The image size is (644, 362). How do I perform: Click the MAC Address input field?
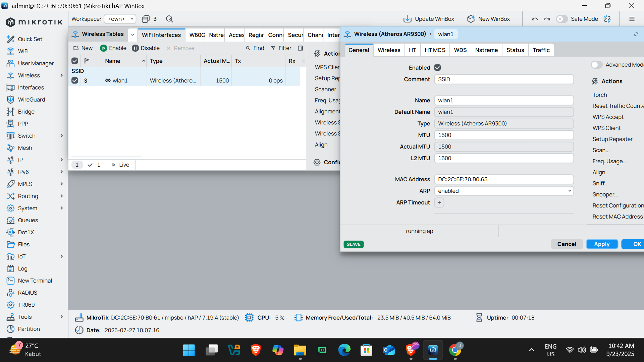coord(504,179)
